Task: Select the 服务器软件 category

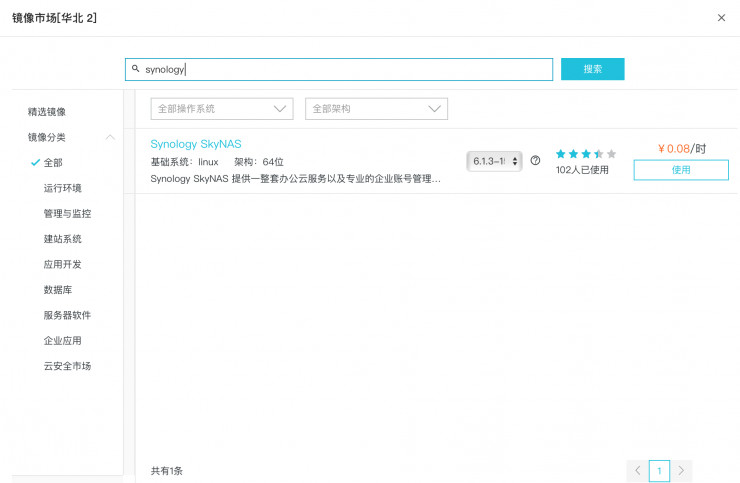Action: coord(67,315)
